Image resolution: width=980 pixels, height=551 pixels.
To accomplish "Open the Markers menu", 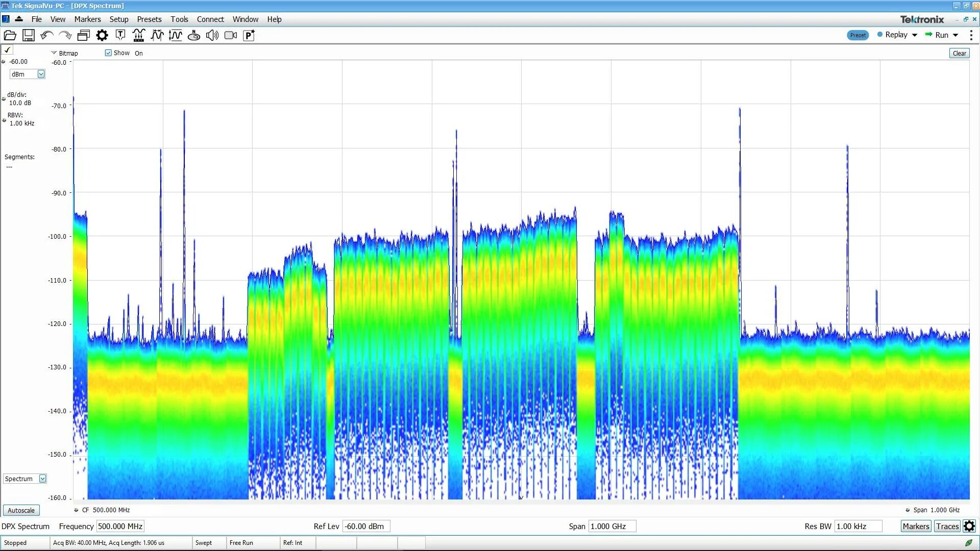I will tap(87, 19).
